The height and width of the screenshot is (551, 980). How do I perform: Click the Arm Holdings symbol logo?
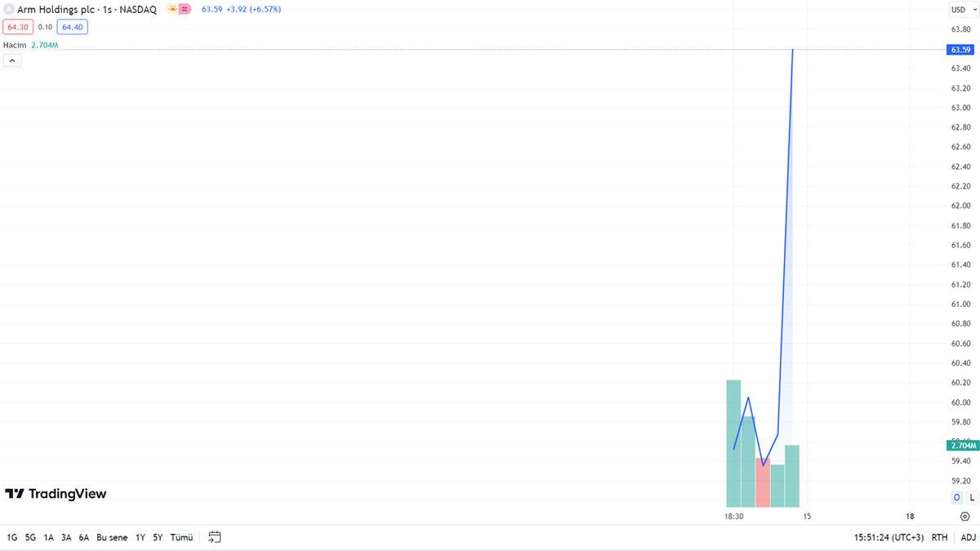coord(9,10)
